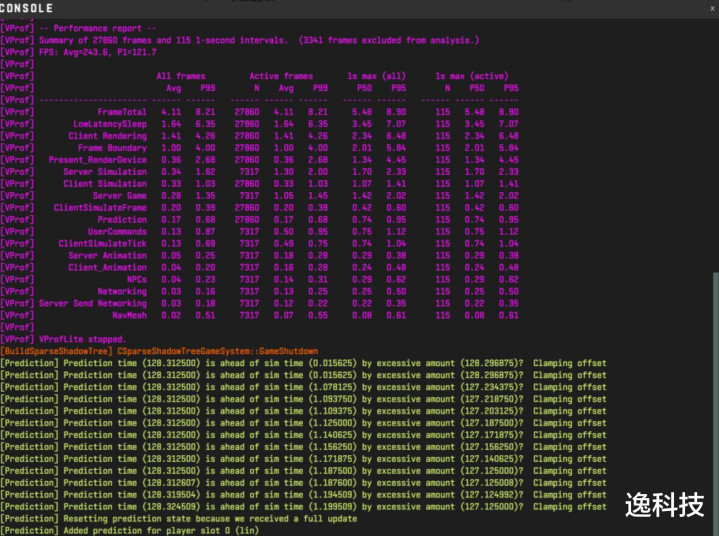Viewport: 719px width, 536px height.
Task: Click the UserCommands row label
Action: coord(116,232)
